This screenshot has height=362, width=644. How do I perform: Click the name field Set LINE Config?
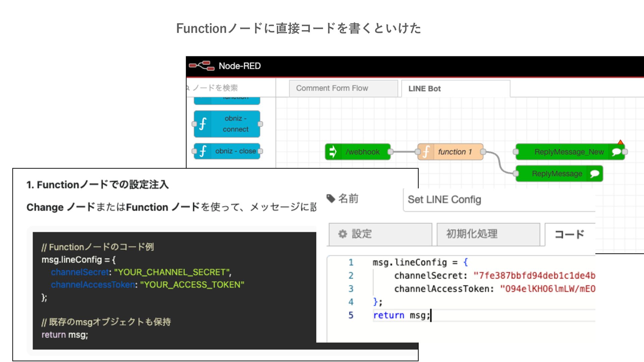[499, 200]
